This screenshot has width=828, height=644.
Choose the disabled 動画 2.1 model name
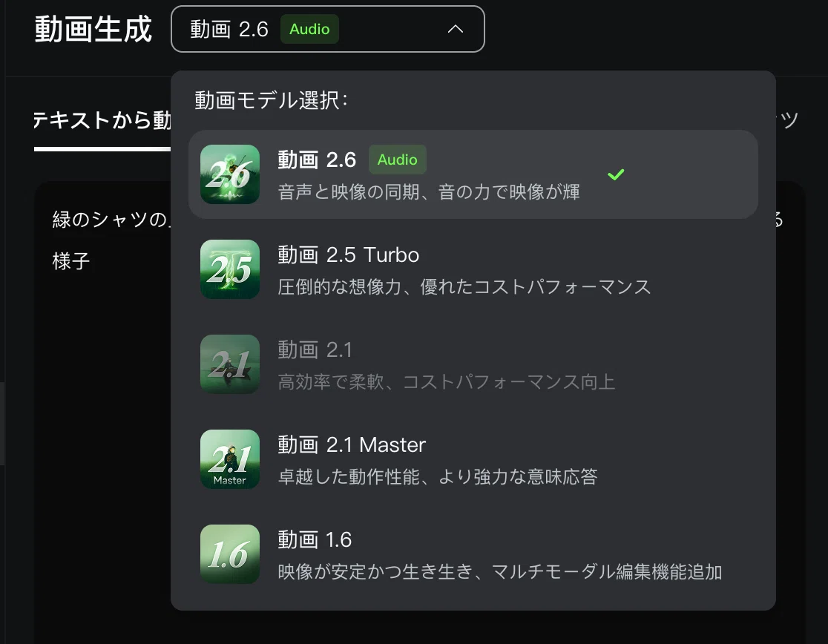pyautogui.click(x=315, y=350)
